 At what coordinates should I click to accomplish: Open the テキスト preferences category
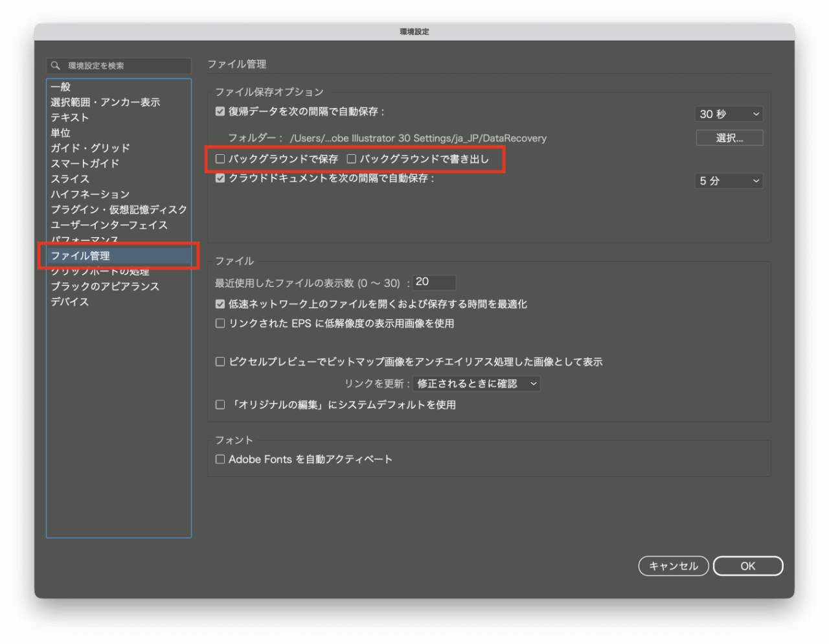[x=70, y=117]
